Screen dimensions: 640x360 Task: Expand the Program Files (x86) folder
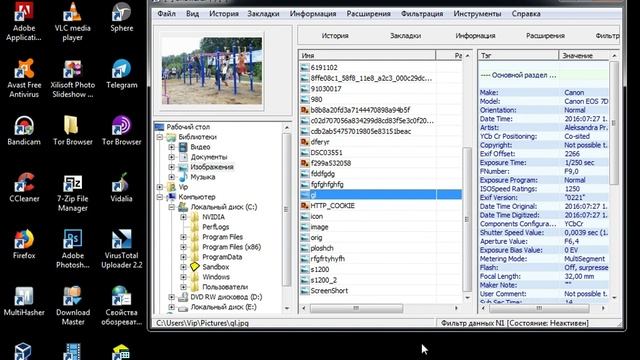click(x=183, y=247)
